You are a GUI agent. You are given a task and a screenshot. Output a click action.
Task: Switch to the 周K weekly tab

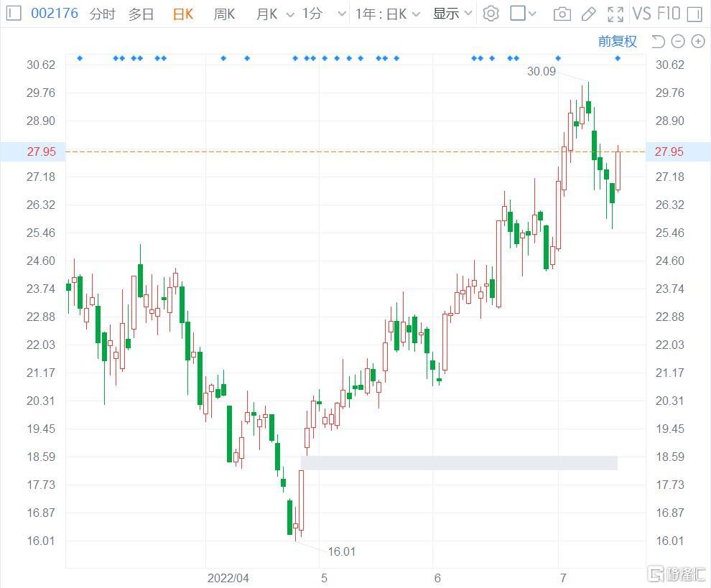point(224,14)
